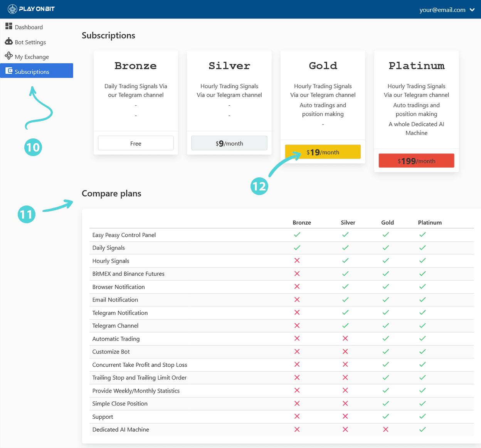Click the Subscriptions page heading
Screen dimensions: 481x448
[108, 35]
